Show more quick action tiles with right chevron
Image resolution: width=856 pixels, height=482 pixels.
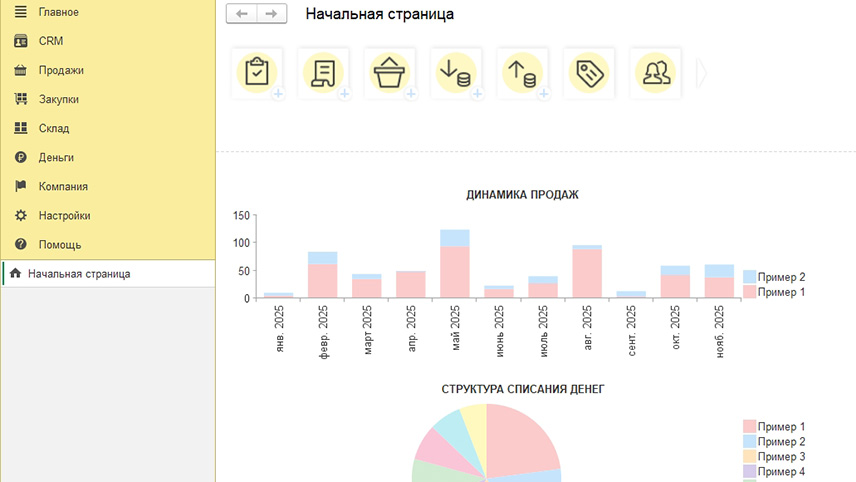(702, 73)
